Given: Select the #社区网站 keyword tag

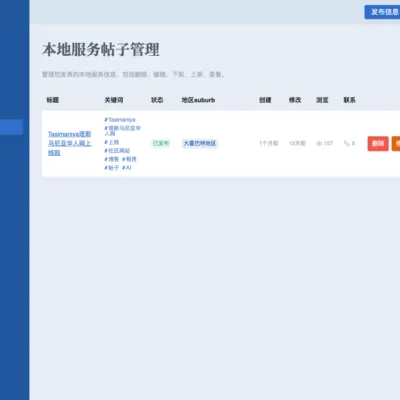Looking at the screenshot, I should (117, 151).
